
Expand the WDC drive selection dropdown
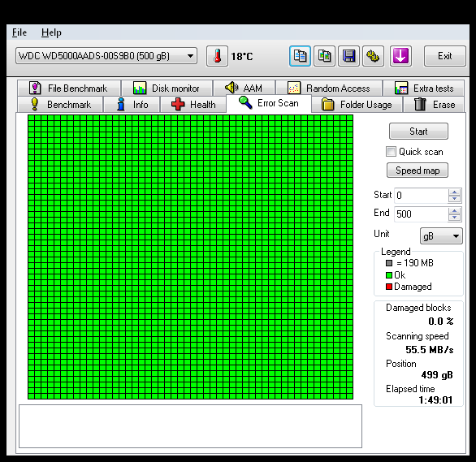106,56
